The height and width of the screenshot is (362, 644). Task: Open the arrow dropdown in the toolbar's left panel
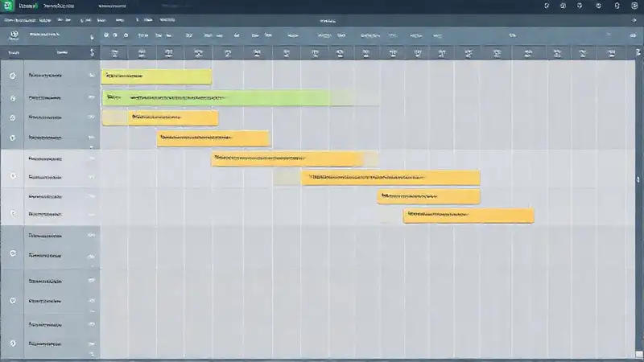point(92,37)
